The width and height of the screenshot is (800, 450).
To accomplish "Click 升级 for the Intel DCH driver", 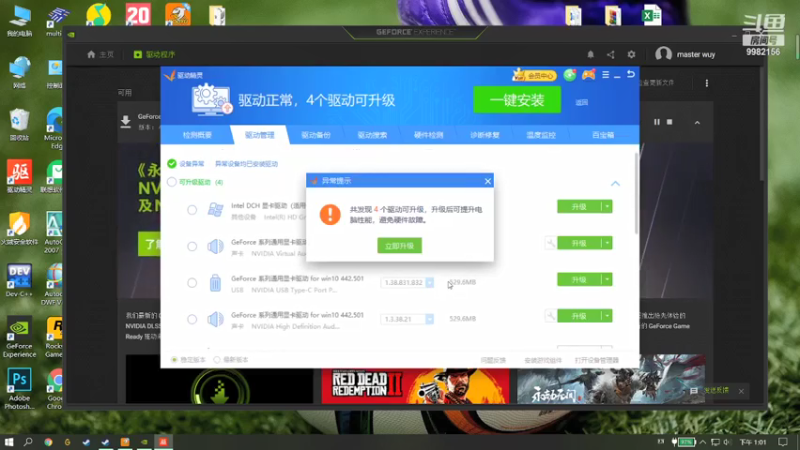I will (579, 207).
